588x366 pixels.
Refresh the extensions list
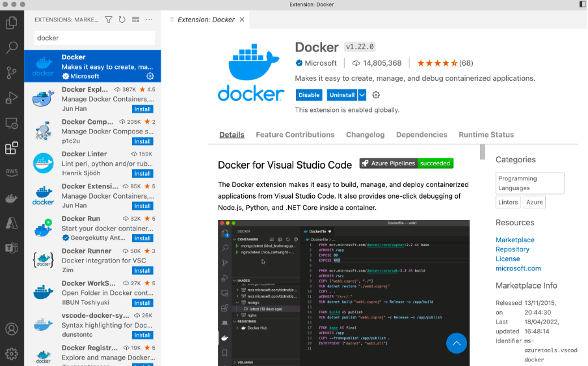122,20
